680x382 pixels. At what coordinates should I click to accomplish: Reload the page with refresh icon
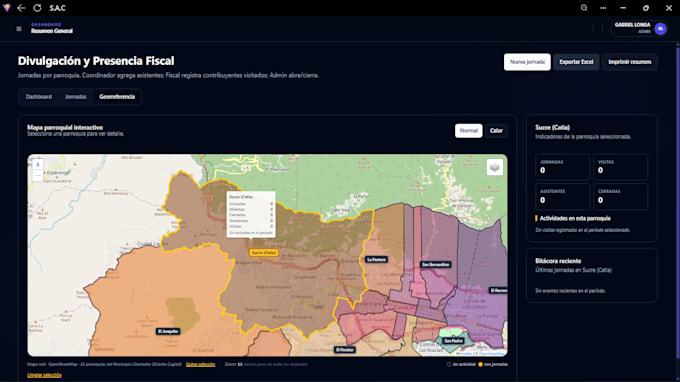pyautogui.click(x=37, y=8)
